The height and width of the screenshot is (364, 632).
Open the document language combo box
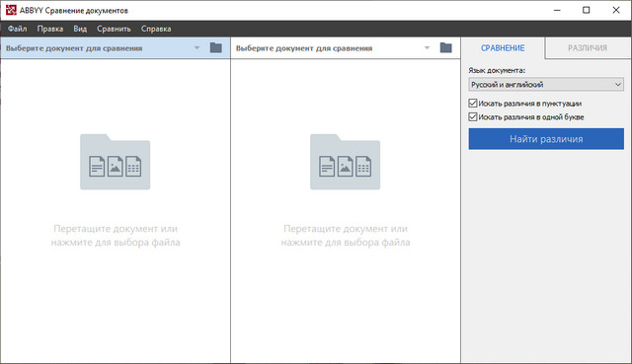tap(546, 85)
